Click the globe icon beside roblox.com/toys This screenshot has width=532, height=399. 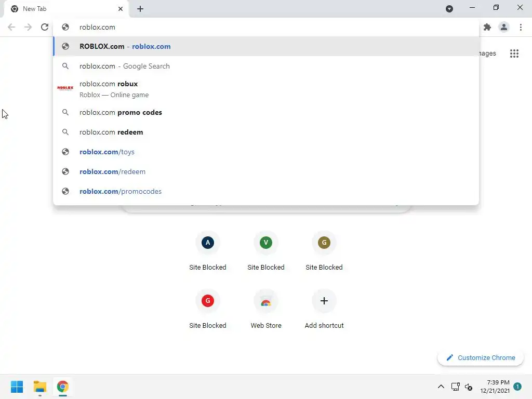(65, 152)
